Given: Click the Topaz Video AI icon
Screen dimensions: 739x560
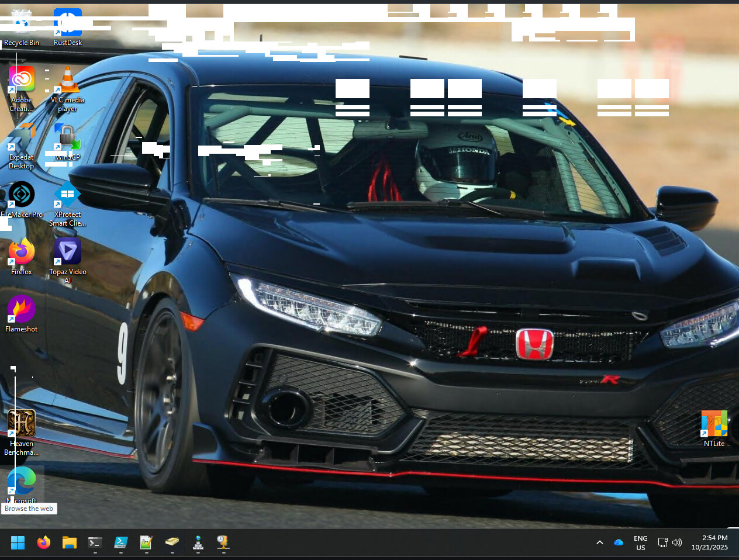Looking at the screenshot, I should point(68,253).
